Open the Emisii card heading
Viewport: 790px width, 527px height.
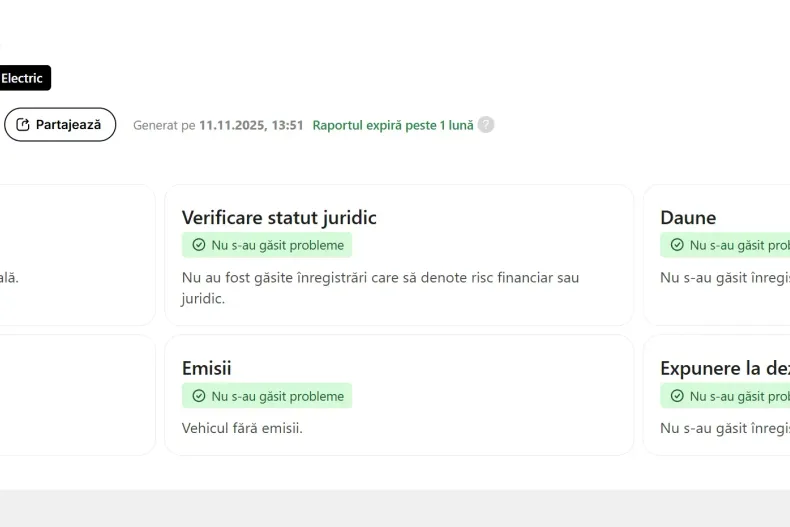207,368
